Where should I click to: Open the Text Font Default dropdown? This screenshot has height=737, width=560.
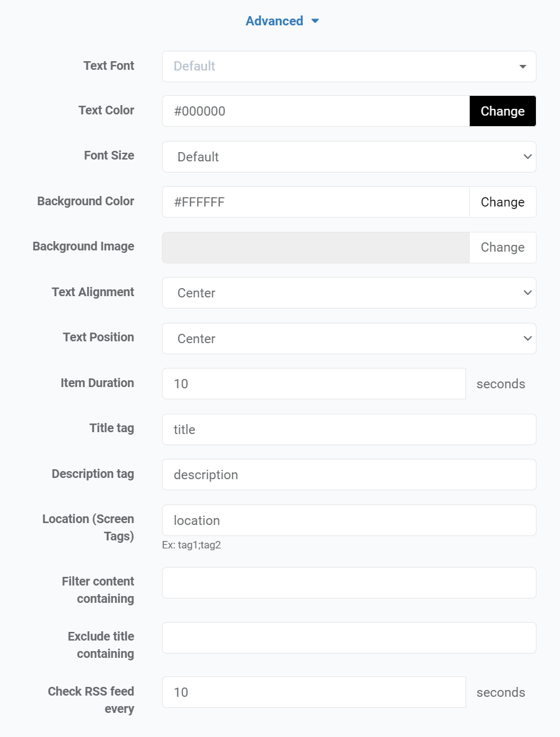point(349,66)
